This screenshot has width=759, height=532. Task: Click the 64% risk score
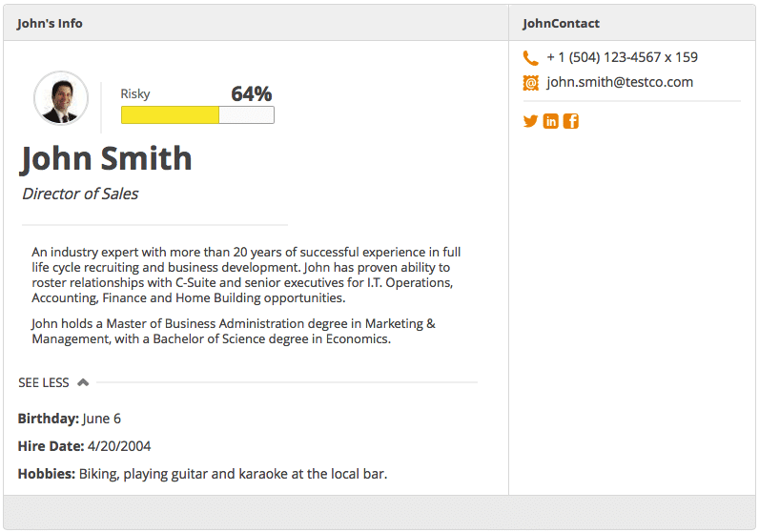(251, 94)
